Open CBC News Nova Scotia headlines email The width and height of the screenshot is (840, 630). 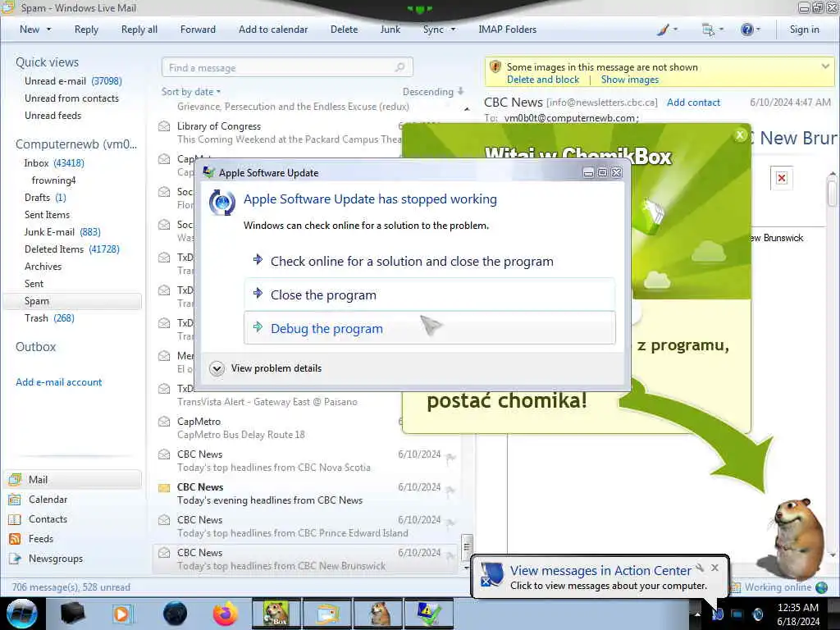coord(305,461)
